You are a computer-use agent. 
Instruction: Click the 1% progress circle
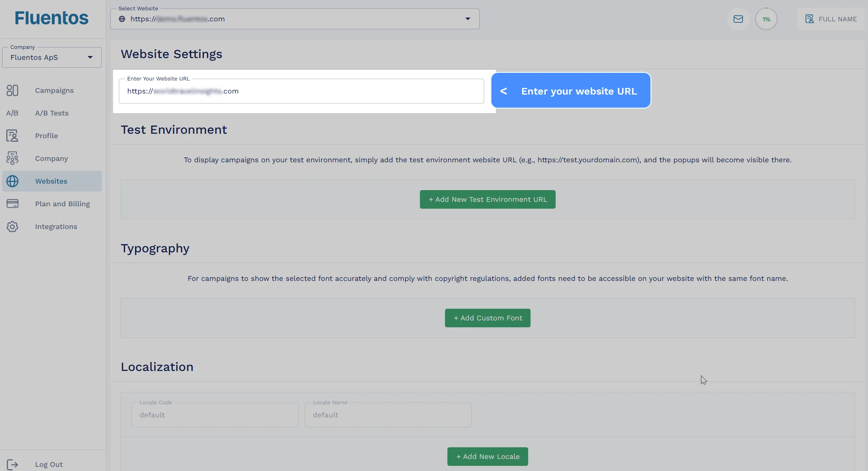click(x=766, y=19)
